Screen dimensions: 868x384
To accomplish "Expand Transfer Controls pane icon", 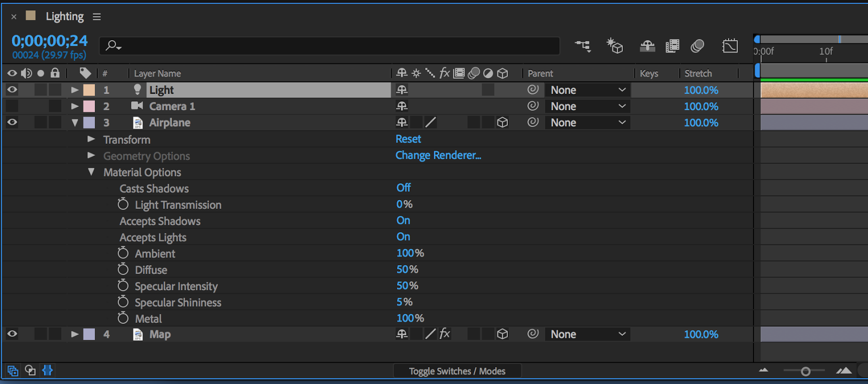I will (x=30, y=370).
